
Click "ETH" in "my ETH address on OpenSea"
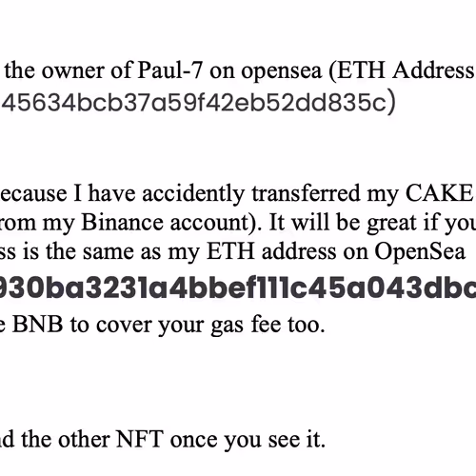(x=230, y=251)
